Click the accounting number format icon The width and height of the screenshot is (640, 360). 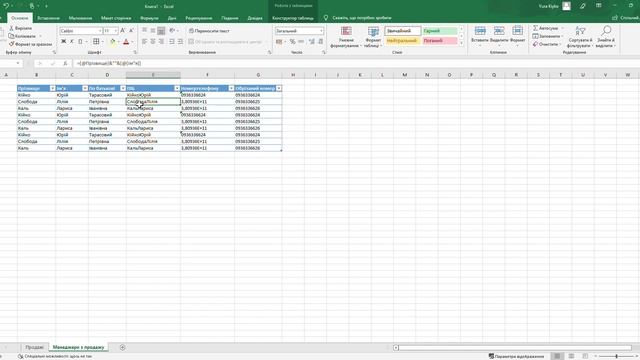point(279,42)
